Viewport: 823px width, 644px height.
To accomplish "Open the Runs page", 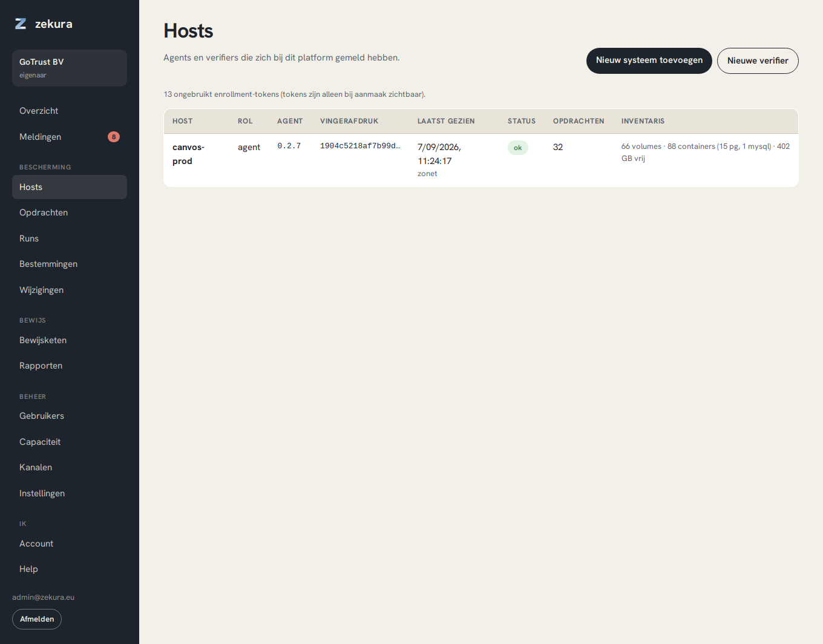I will click(70, 238).
